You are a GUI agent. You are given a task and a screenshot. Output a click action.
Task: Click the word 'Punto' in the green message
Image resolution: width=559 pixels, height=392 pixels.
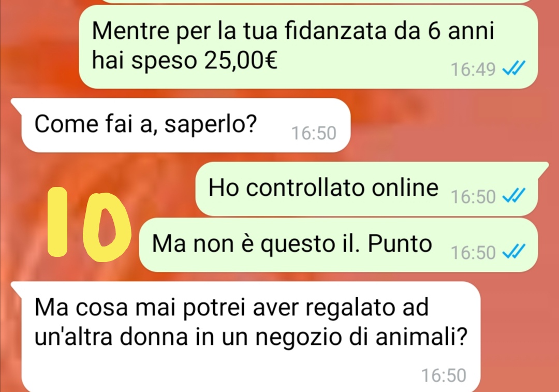coord(400,244)
